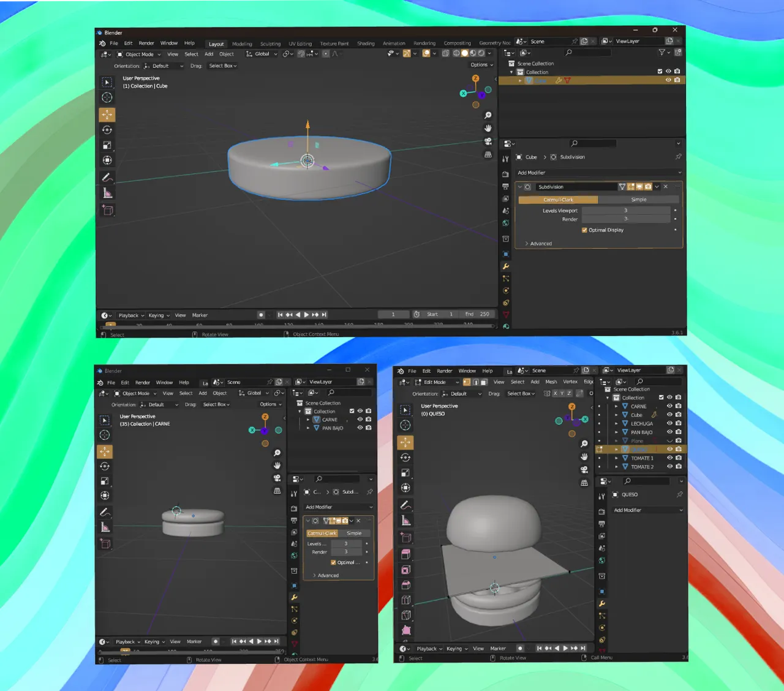Click End frame 250 field in top timeline
Viewport: 784px width, 691px height.
click(x=477, y=314)
